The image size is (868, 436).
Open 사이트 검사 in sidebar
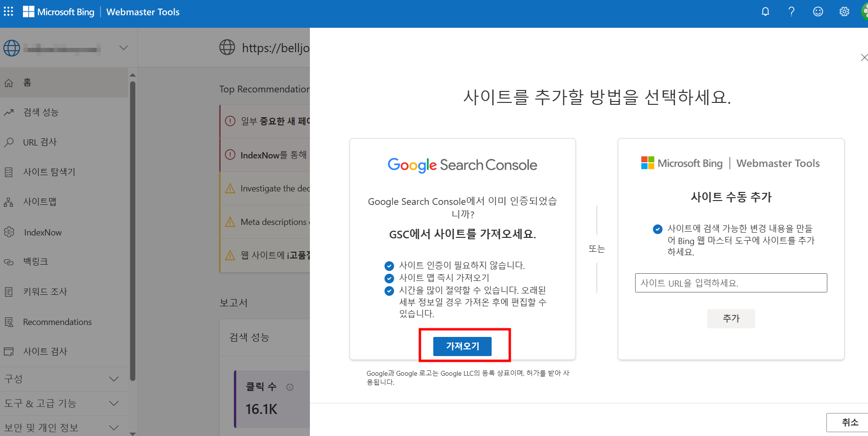(64, 351)
